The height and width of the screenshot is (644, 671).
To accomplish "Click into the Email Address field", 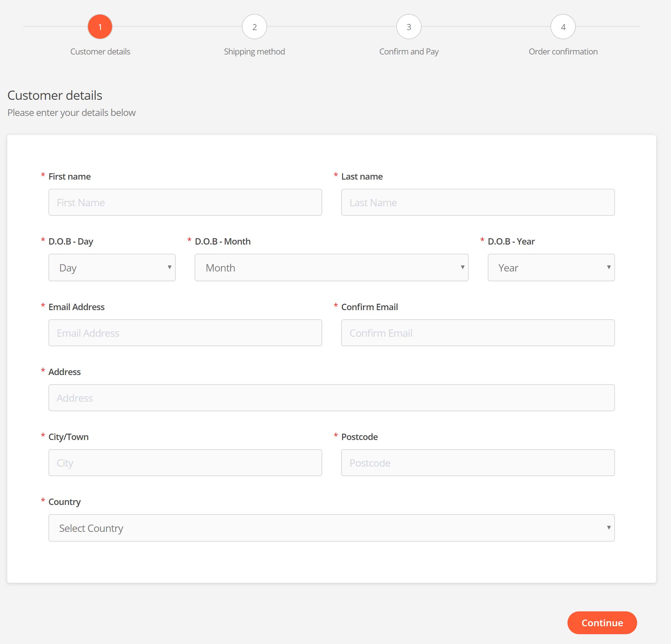I will click(x=185, y=333).
